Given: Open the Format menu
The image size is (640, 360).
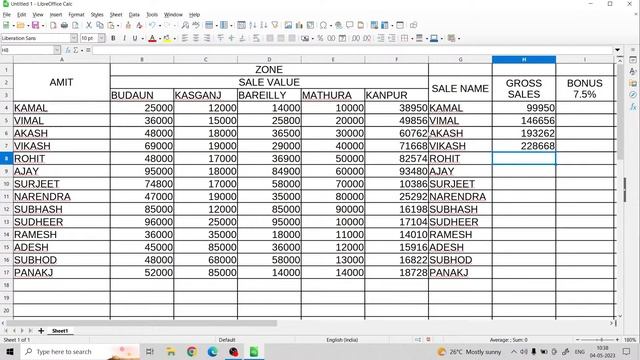Looking at the screenshot, I should [x=76, y=15].
